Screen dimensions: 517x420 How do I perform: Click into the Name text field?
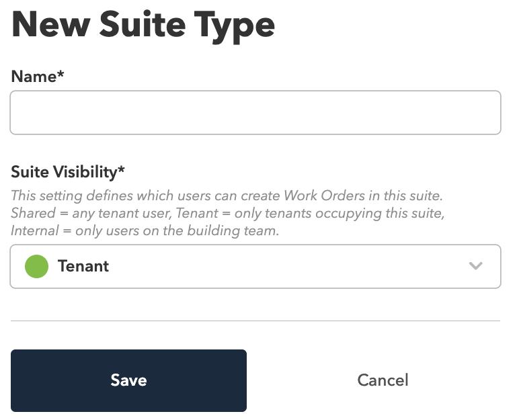tap(255, 112)
